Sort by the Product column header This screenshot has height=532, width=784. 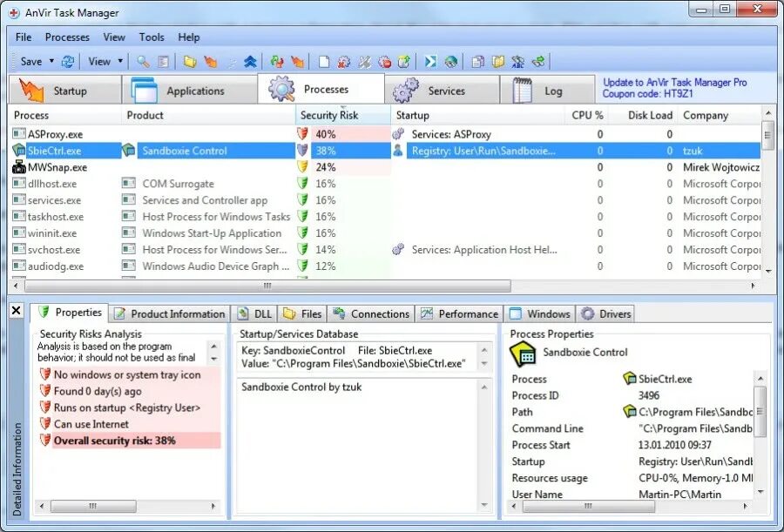[208, 115]
